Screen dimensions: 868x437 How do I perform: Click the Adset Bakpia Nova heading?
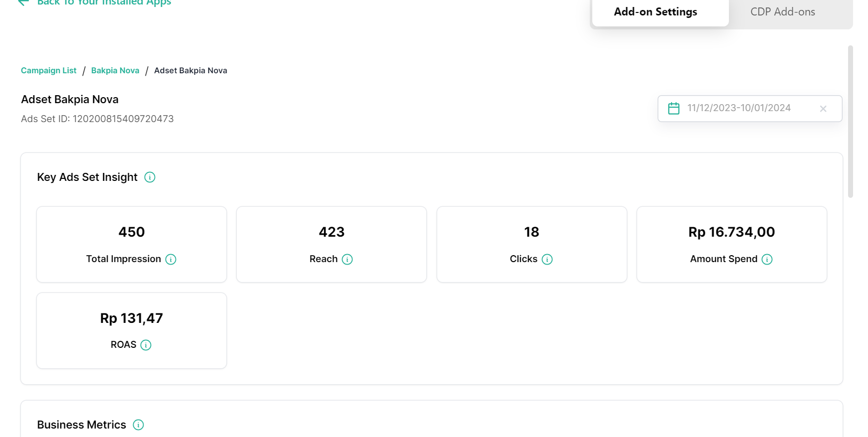point(70,100)
